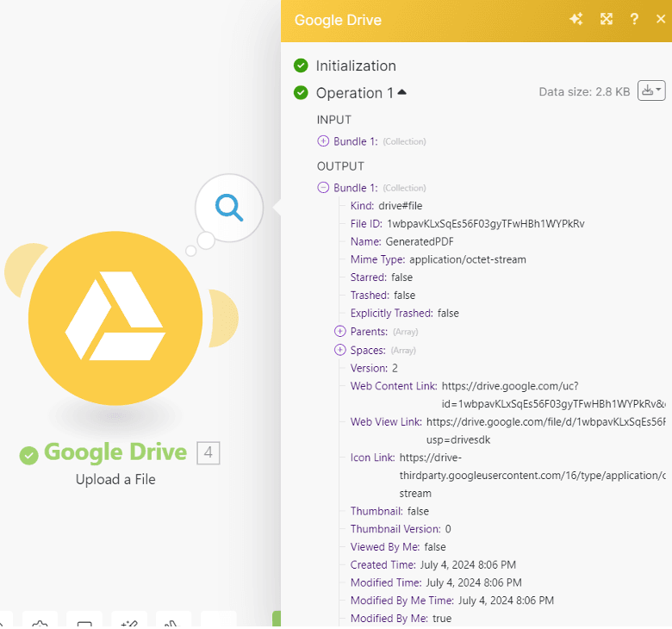Expand the Parents array
Screen dimensions: 672x629
tap(339, 332)
